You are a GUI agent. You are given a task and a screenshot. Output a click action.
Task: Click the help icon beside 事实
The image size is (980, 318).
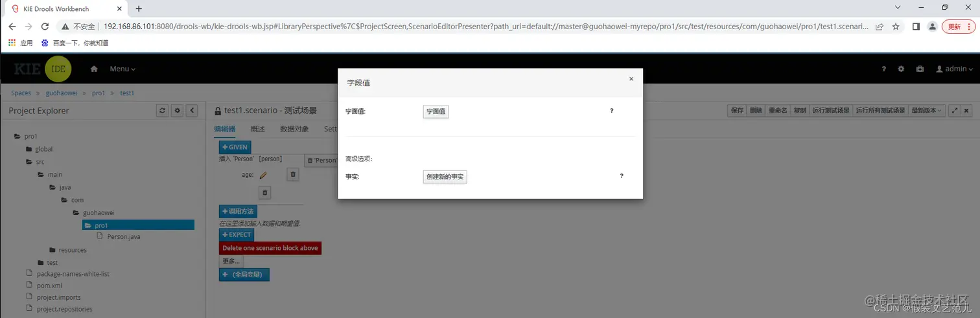pos(622,176)
